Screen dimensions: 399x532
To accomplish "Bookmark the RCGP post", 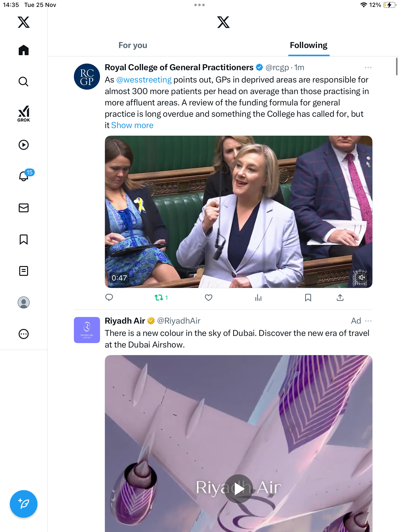I will click(308, 298).
